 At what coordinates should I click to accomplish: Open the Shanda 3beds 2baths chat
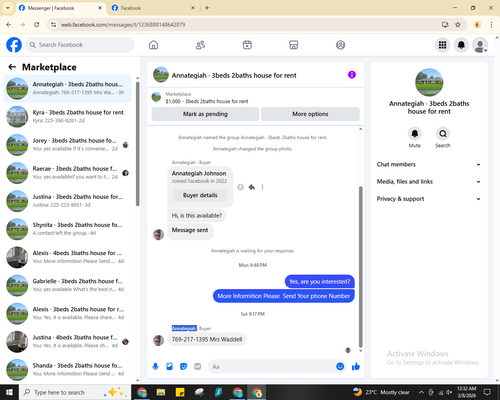pyautogui.click(x=68, y=370)
